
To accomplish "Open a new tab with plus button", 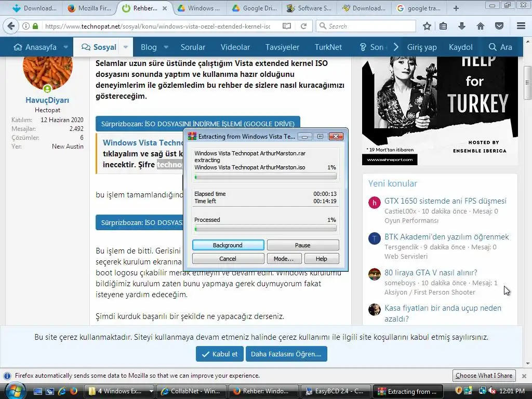I will 456,8.
